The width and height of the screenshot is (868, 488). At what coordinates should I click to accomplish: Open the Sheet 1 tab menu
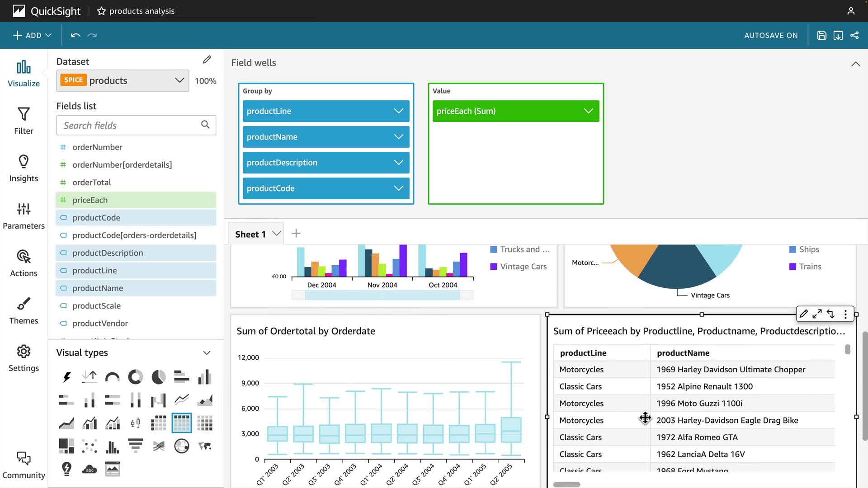(x=277, y=234)
